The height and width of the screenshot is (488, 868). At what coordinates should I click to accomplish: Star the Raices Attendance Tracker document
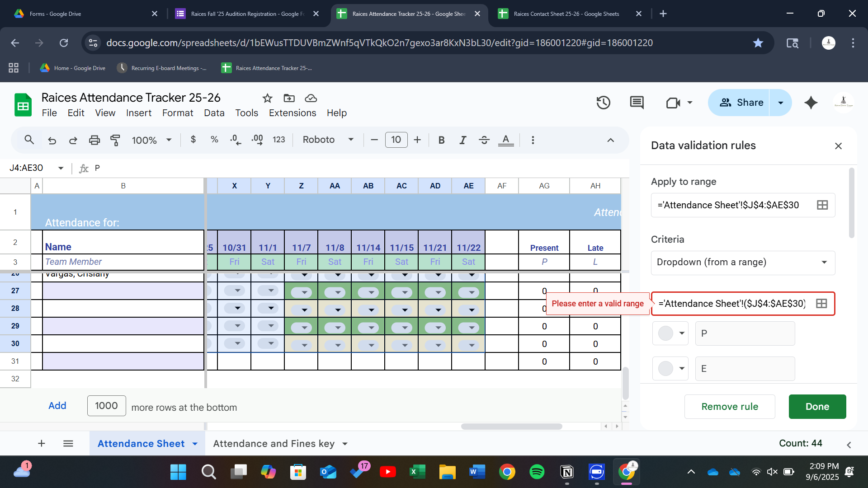pyautogui.click(x=267, y=98)
